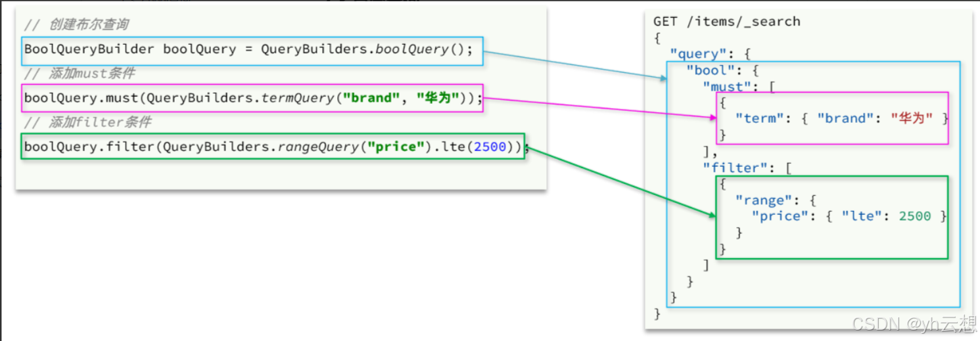Screen dimensions: 980x341
Task: Click the "bool": { line in the JSON
Action: (x=723, y=70)
